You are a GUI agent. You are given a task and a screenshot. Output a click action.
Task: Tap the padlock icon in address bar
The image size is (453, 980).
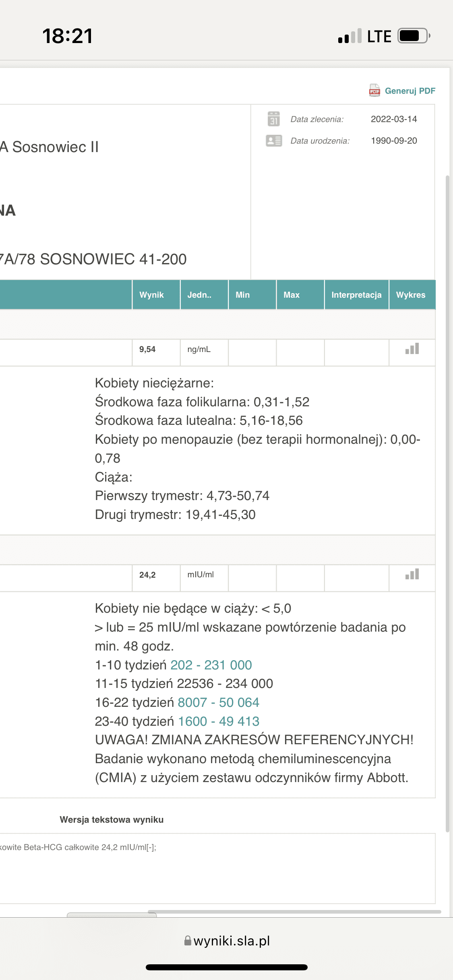pos(188,941)
